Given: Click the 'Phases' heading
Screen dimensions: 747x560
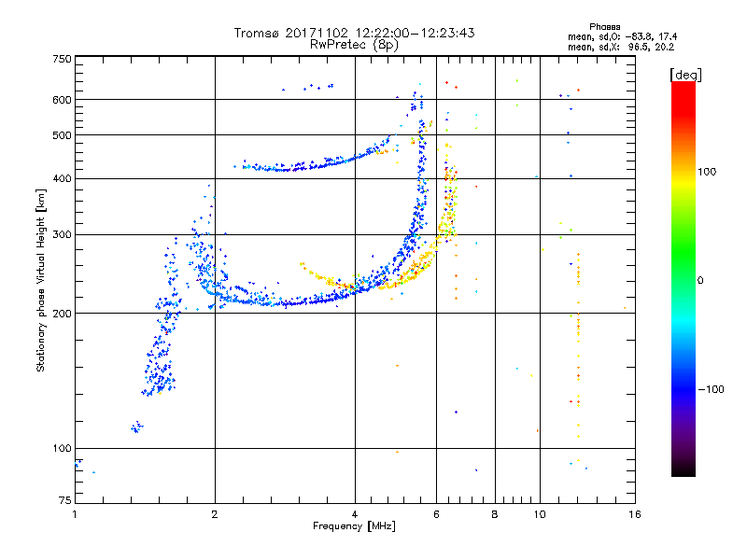Looking at the screenshot, I should point(604,27).
